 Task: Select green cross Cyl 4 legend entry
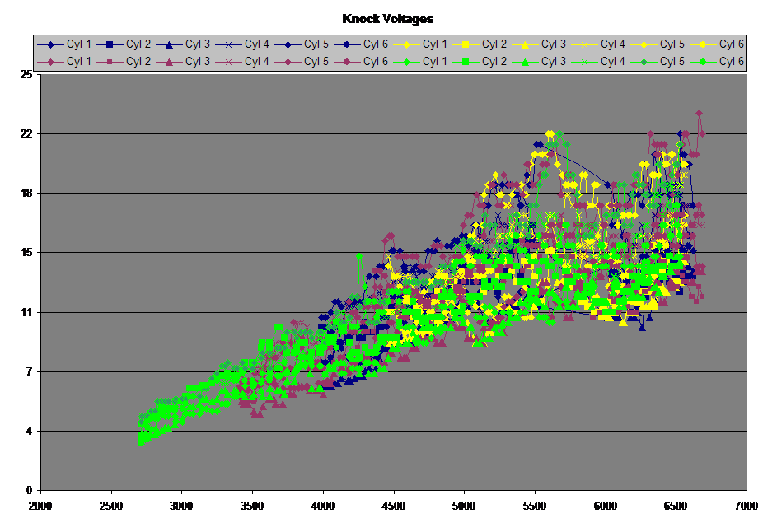tap(598, 62)
